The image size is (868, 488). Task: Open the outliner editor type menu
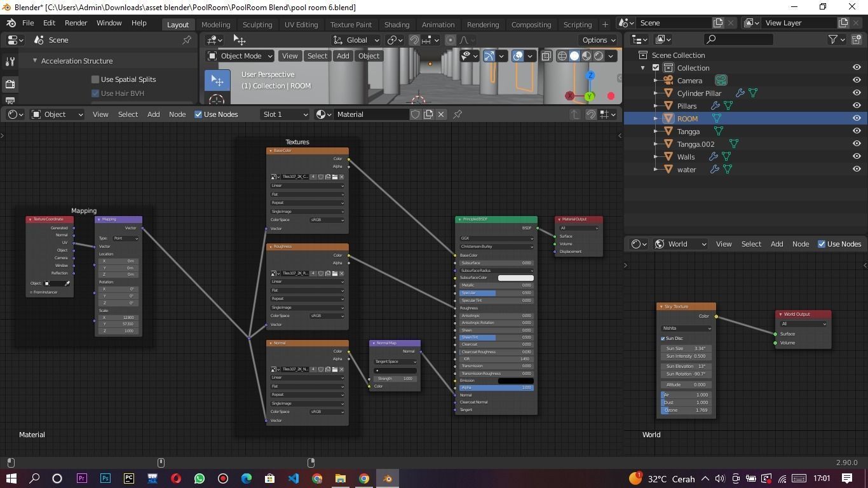click(x=639, y=39)
